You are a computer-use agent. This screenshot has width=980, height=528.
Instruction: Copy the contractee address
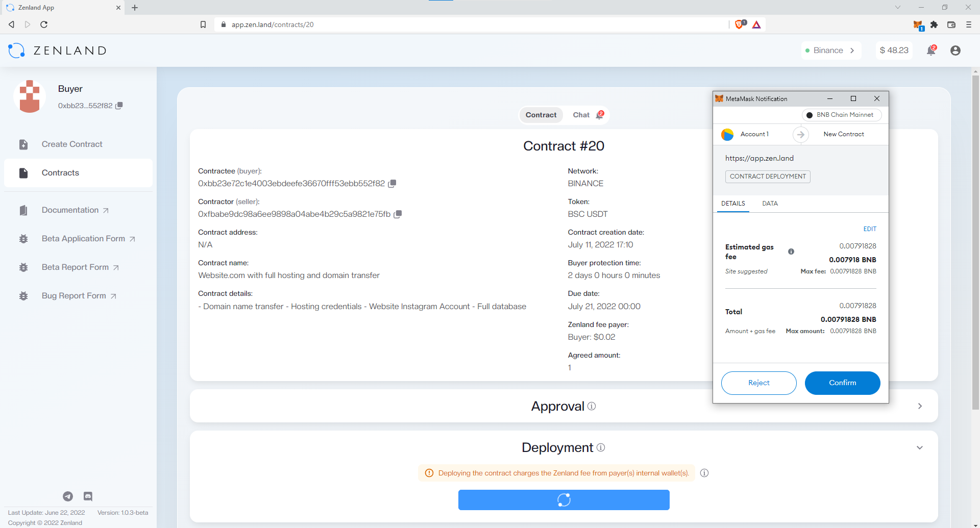[x=392, y=184]
